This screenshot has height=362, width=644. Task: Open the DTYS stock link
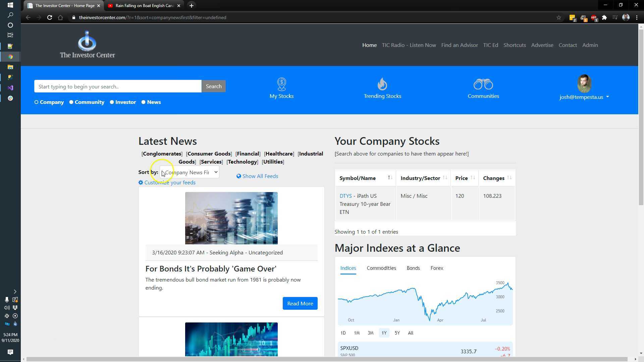[345, 196]
